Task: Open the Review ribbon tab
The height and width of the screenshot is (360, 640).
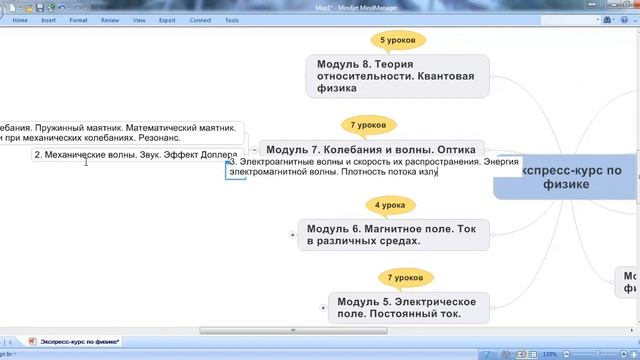Action: (110, 20)
